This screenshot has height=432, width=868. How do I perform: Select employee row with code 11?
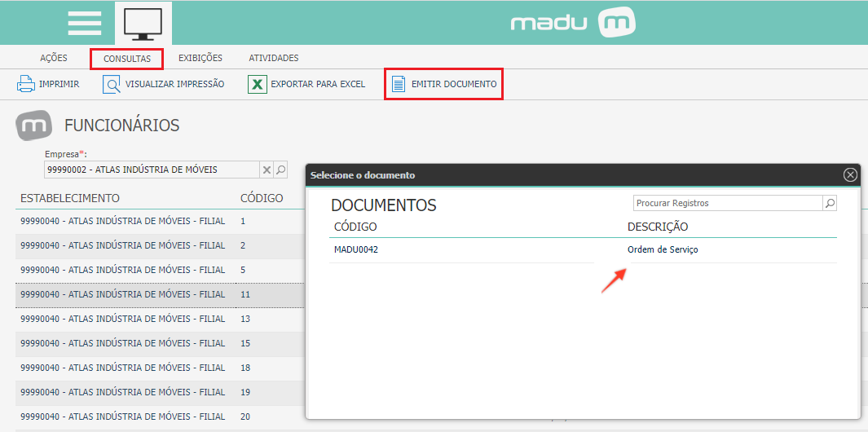[x=161, y=294]
